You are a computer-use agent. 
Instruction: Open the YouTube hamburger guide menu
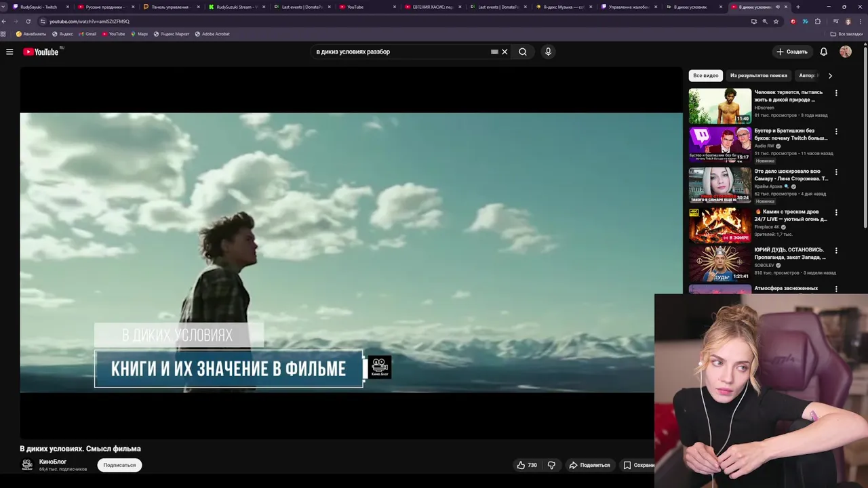[9, 52]
